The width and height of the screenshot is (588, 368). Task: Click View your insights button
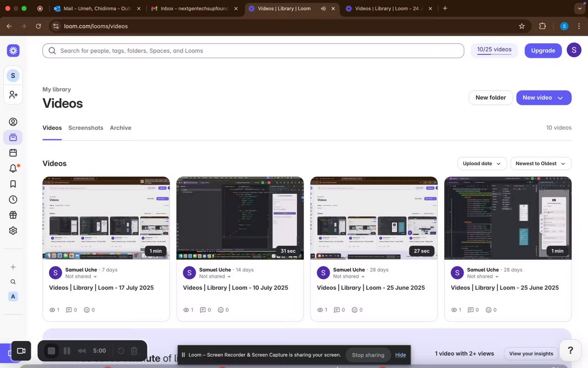pos(531,353)
